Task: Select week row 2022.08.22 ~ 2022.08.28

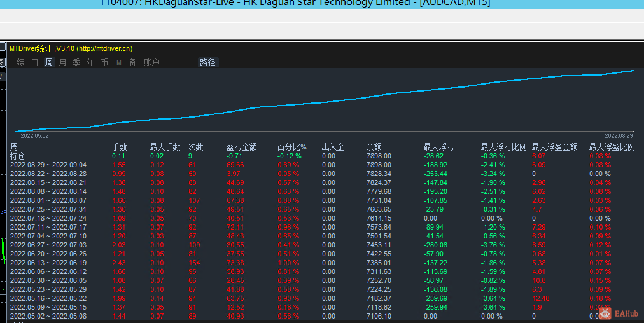Action: tap(48, 174)
